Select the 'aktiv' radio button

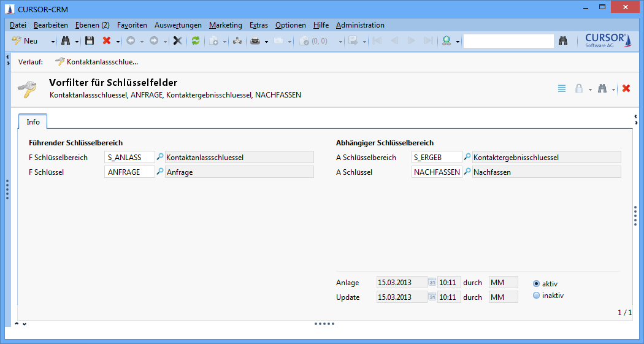[x=537, y=283]
